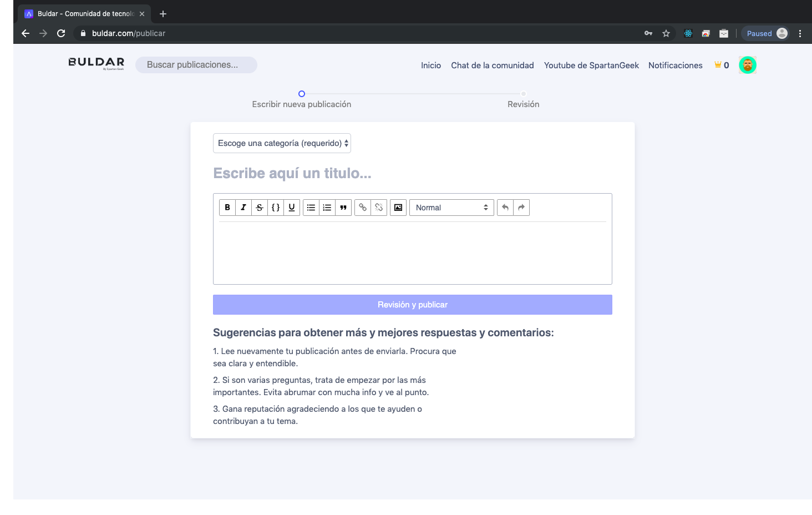Screen dimensions: 812x515
Task: Open the user avatar menu
Action: (x=748, y=65)
